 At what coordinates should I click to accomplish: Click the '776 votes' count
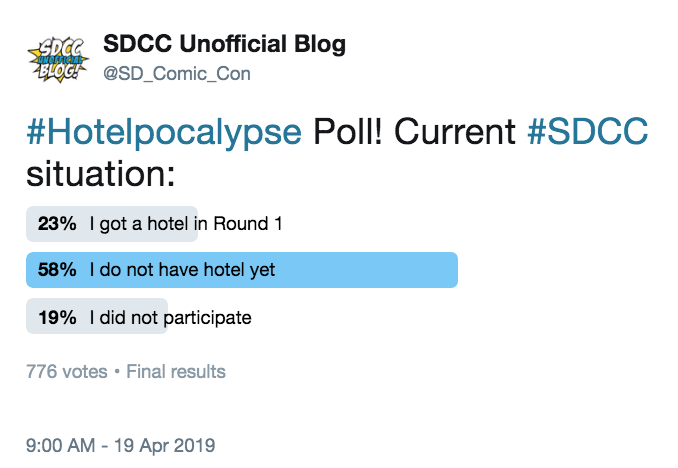tap(67, 372)
